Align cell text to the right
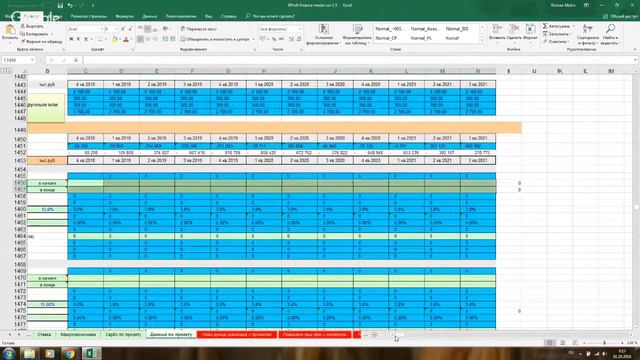Image resolution: width=640 pixels, height=360 pixels. coord(155,39)
